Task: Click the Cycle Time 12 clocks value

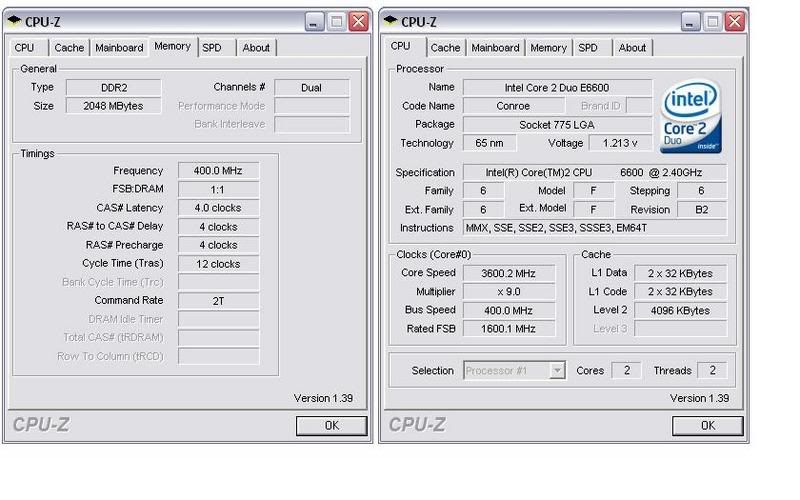Action: pyautogui.click(x=218, y=264)
